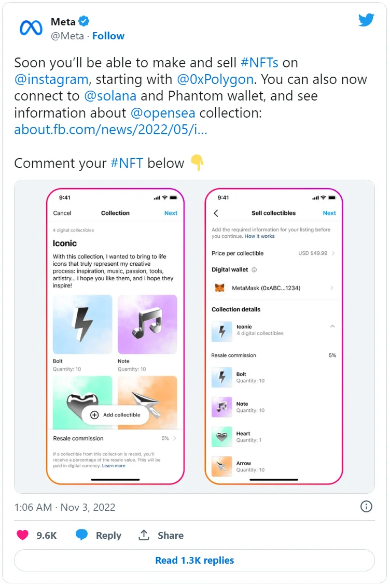Open the about.fb.com news link
Image resolution: width=390 pixels, height=588 pixels.
110,130
